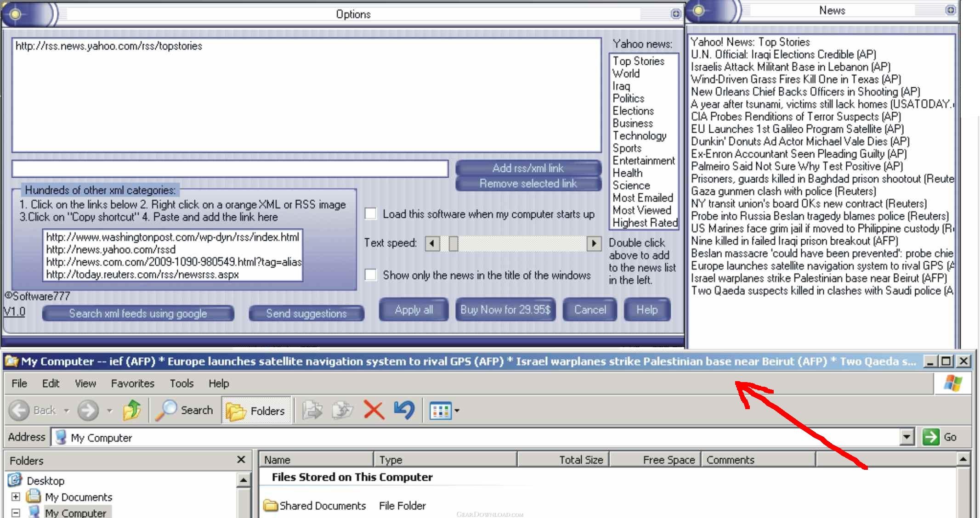The width and height of the screenshot is (980, 518).
Task: Click the empty rss link input field
Action: pyautogui.click(x=230, y=168)
